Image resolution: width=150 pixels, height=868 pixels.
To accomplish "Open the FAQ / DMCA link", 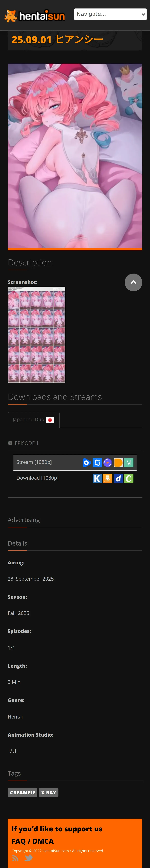I will coord(33,841).
